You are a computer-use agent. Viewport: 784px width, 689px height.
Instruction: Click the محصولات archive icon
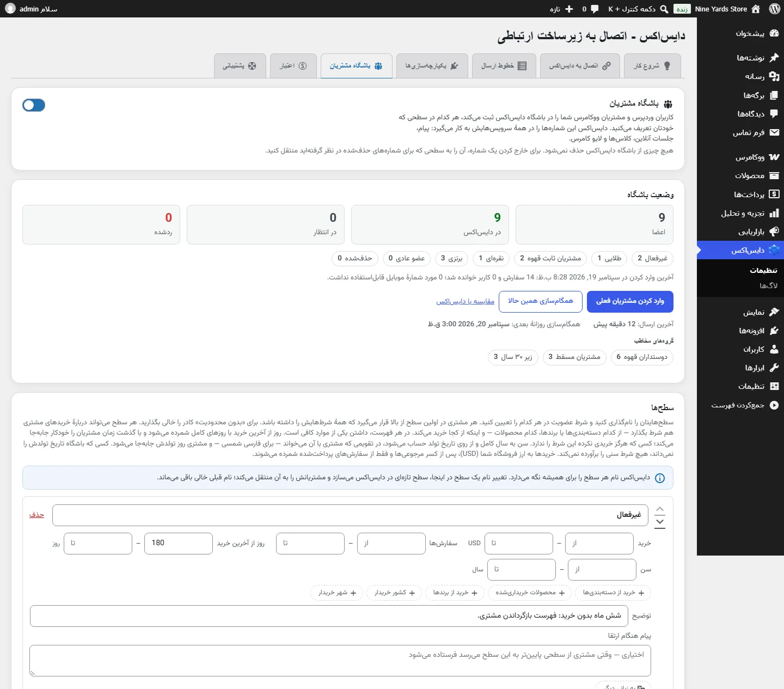point(774,175)
